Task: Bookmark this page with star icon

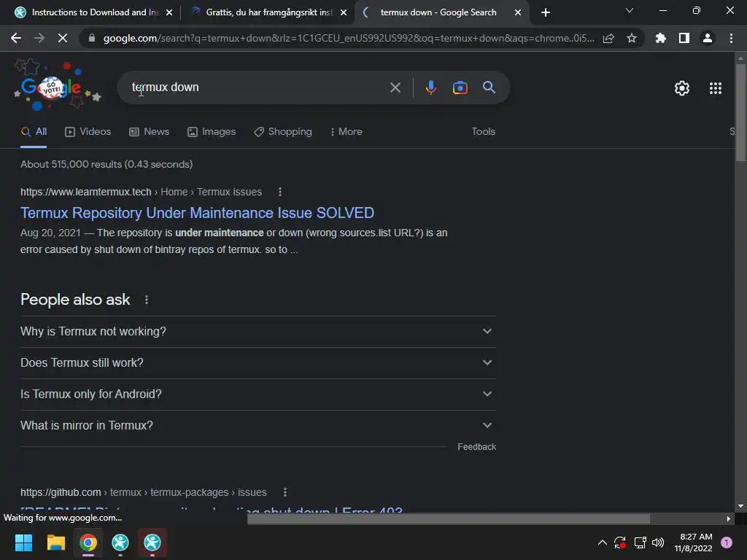Action: (632, 38)
